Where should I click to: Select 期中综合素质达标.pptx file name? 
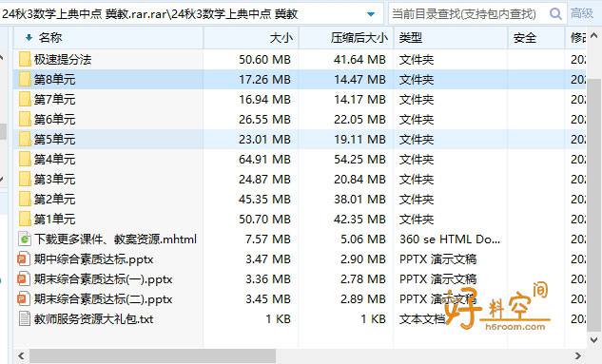point(94,259)
